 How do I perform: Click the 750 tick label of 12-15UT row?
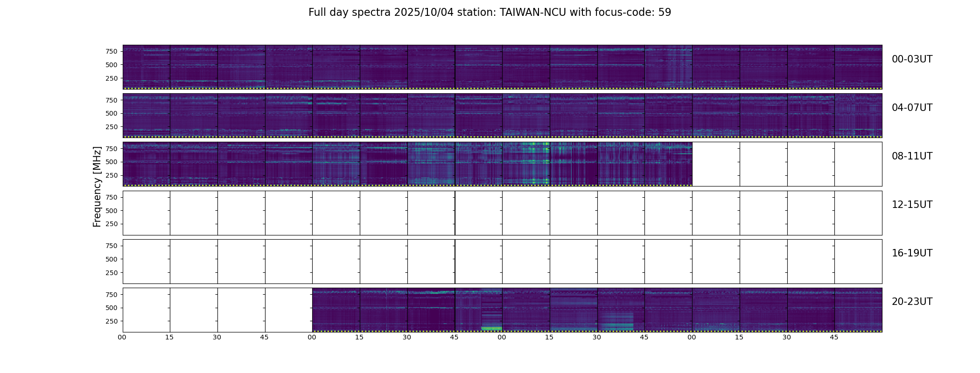(112, 197)
